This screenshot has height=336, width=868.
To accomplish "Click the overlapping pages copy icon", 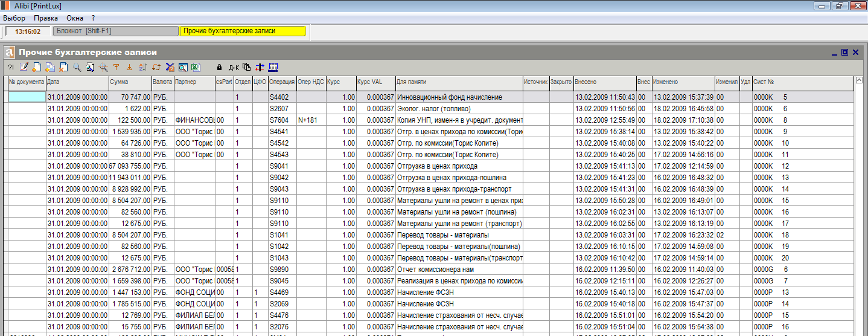I will click(246, 67).
